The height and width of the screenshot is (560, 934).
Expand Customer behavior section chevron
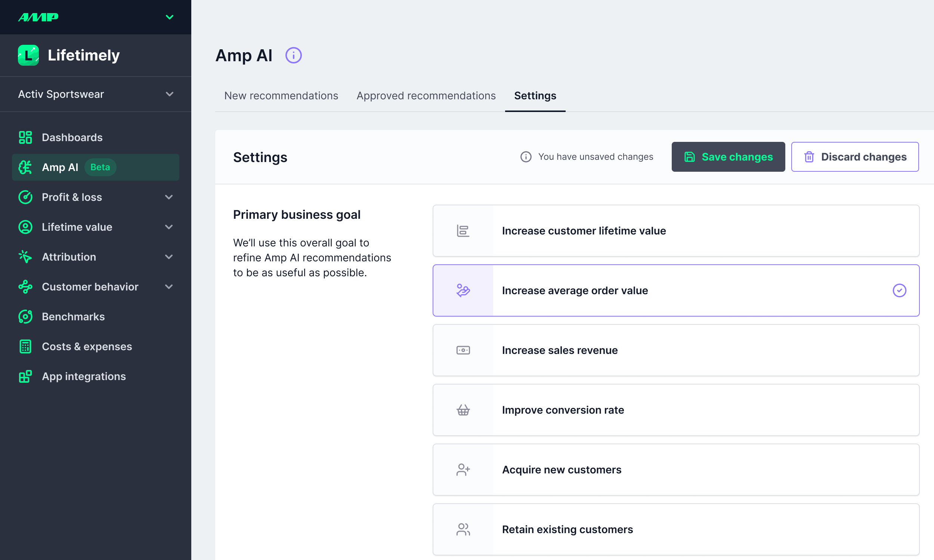coord(169,287)
